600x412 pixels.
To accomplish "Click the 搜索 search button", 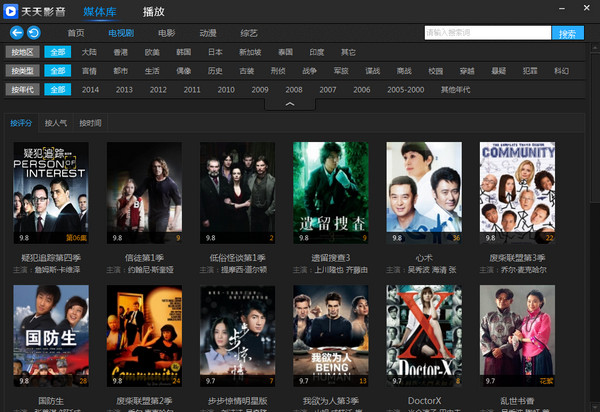I will (x=567, y=33).
